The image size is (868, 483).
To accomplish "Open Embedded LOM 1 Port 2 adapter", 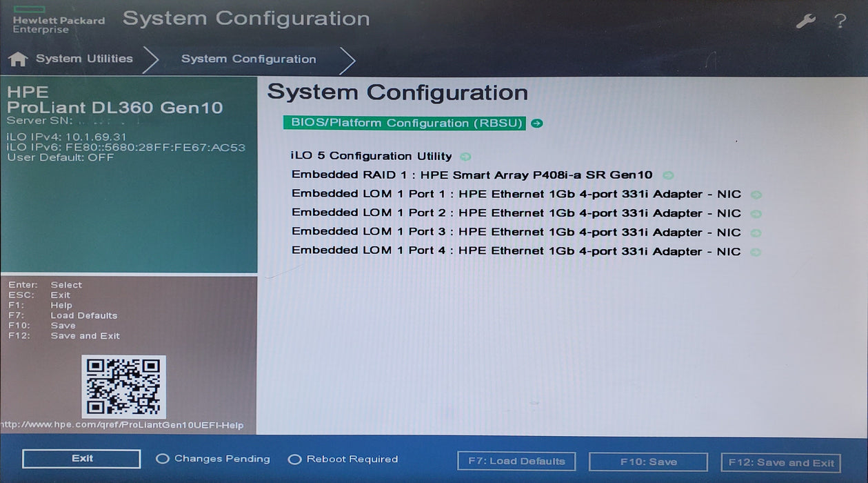I will point(516,213).
